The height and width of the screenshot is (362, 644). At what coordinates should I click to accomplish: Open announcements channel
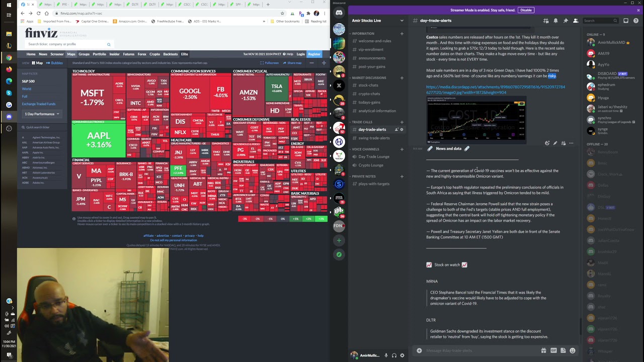click(372, 58)
